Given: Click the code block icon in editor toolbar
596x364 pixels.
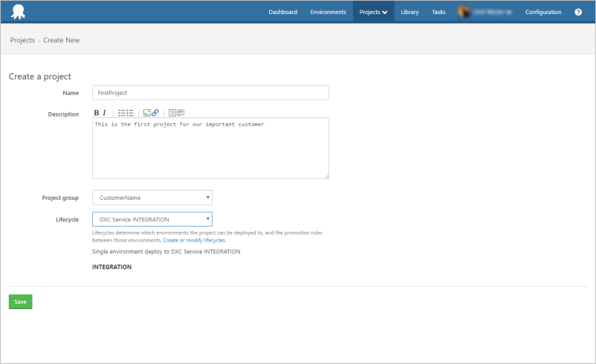Looking at the screenshot, I should tap(172, 113).
